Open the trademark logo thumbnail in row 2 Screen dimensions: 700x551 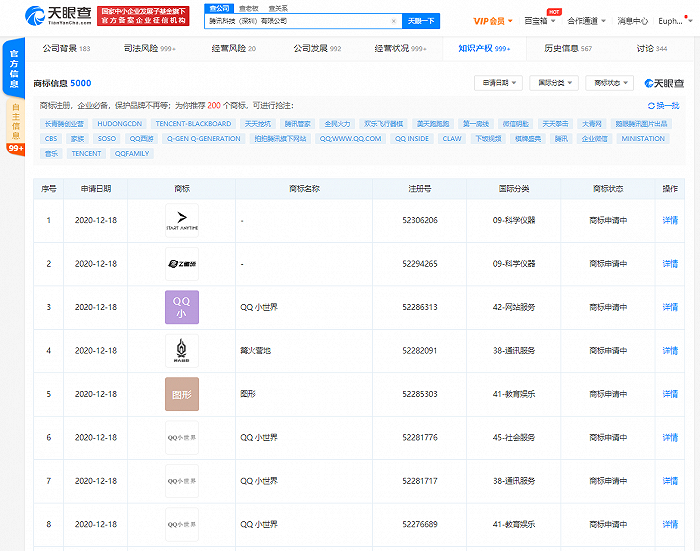pos(182,264)
